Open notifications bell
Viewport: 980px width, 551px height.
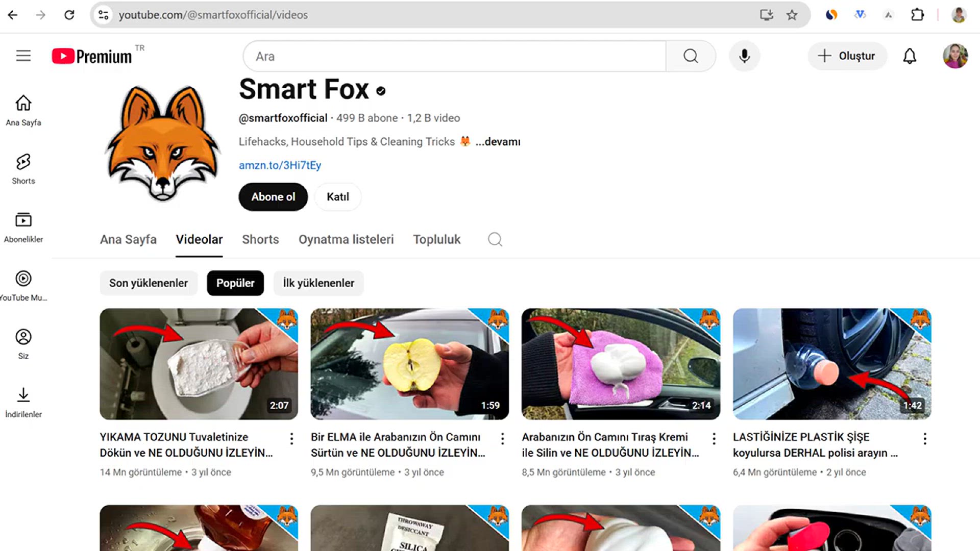(910, 56)
